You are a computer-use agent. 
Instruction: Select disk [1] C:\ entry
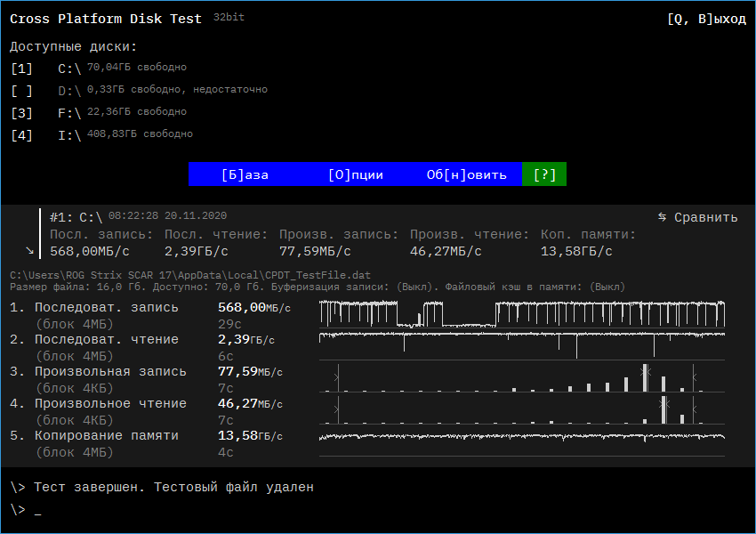pyautogui.click(x=99, y=69)
